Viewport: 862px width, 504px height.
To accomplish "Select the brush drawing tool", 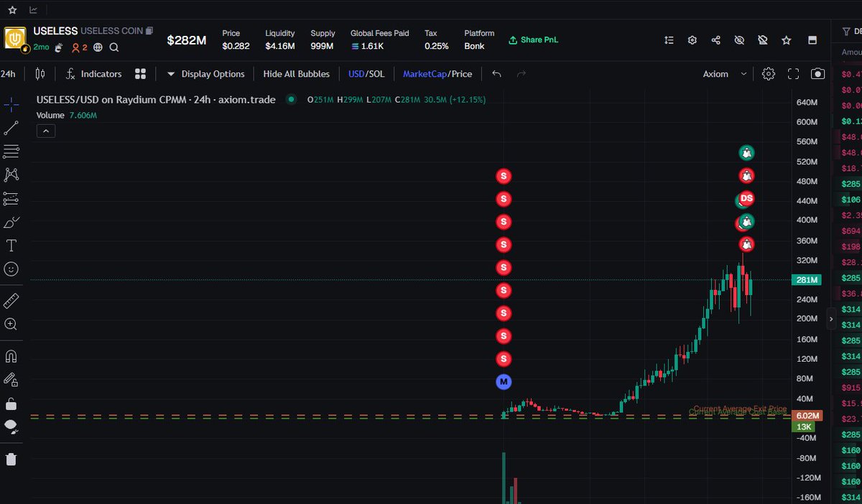I will click(11, 222).
